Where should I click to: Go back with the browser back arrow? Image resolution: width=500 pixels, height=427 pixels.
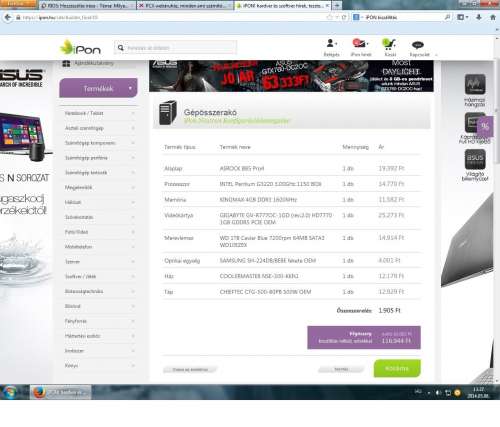coord(8,17)
